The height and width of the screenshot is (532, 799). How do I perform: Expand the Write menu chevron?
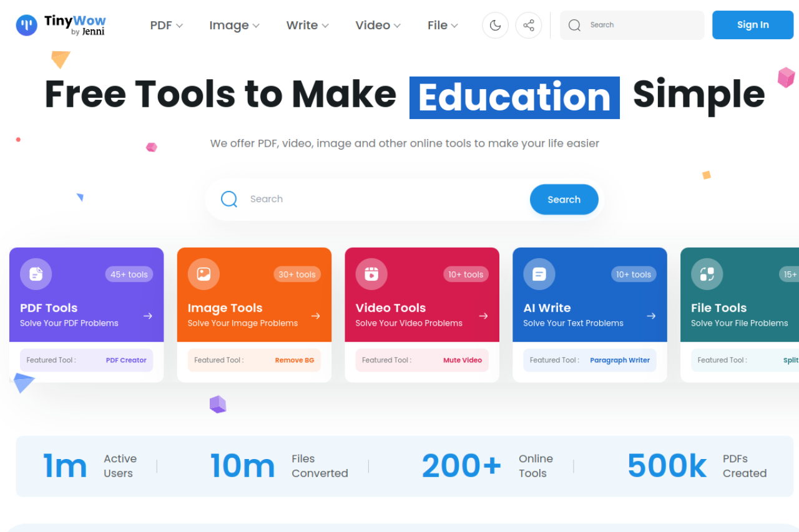click(325, 26)
